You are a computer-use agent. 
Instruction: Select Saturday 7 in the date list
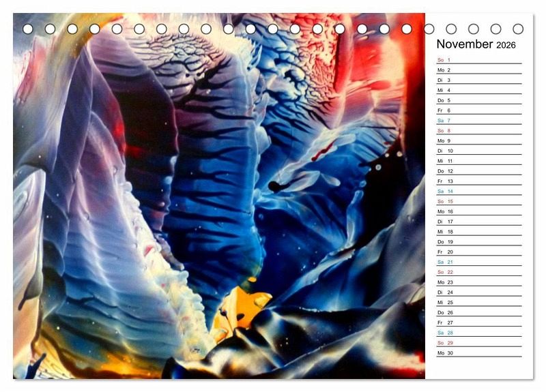(x=478, y=121)
